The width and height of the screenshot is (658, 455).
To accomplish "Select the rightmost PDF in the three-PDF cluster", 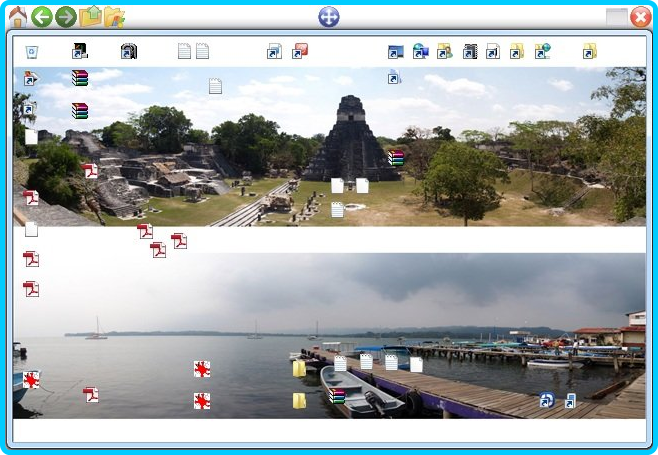I will point(180,241).
